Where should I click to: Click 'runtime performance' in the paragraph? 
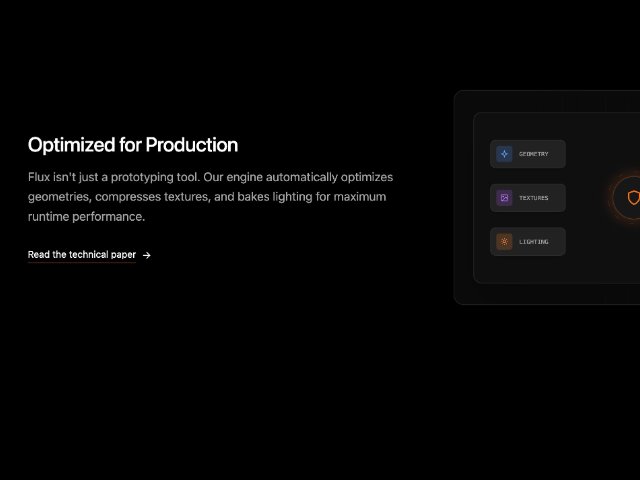tap(86, 216)
